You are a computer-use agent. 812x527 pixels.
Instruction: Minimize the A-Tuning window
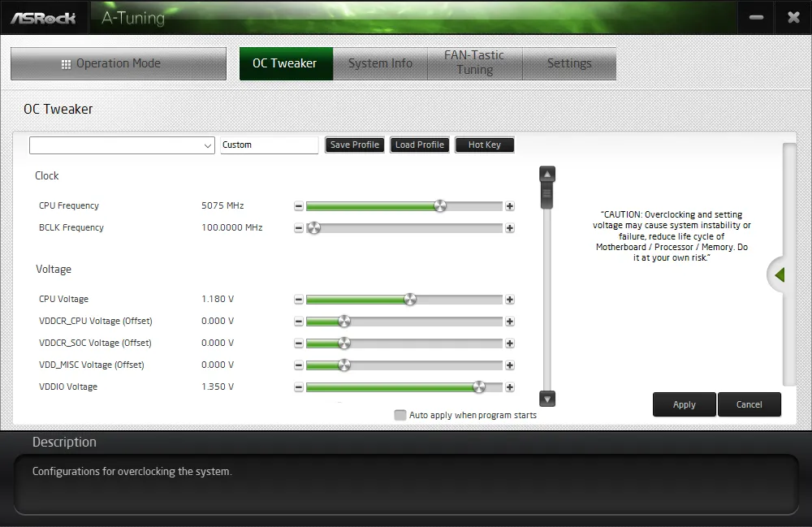756,18
